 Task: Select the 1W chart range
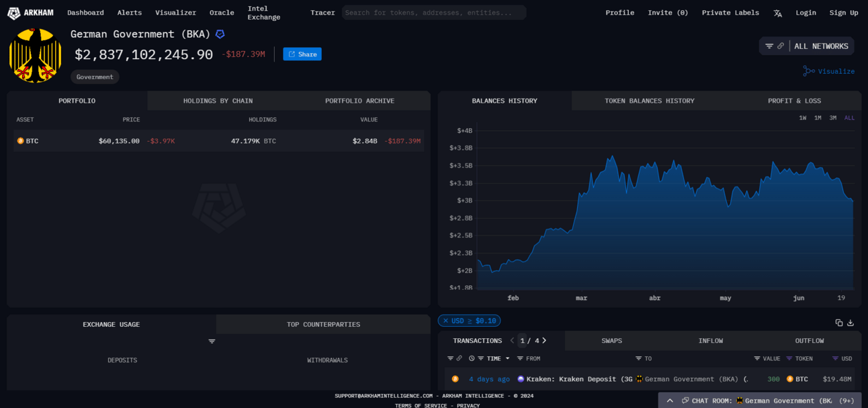point(803,118)
